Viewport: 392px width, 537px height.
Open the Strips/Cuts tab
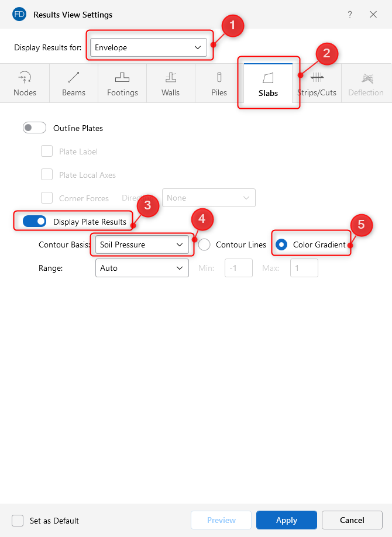pos(317,83)
